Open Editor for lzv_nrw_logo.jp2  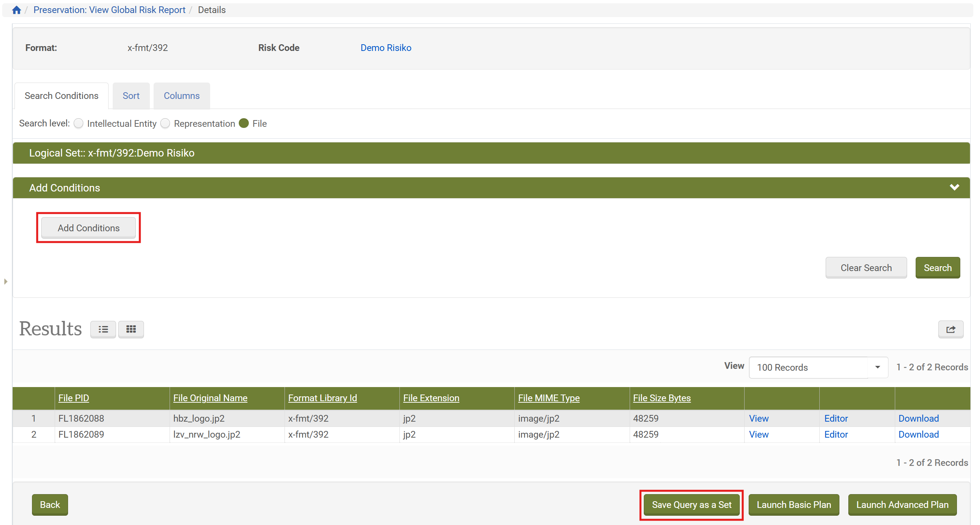click(x=835, y=434)
